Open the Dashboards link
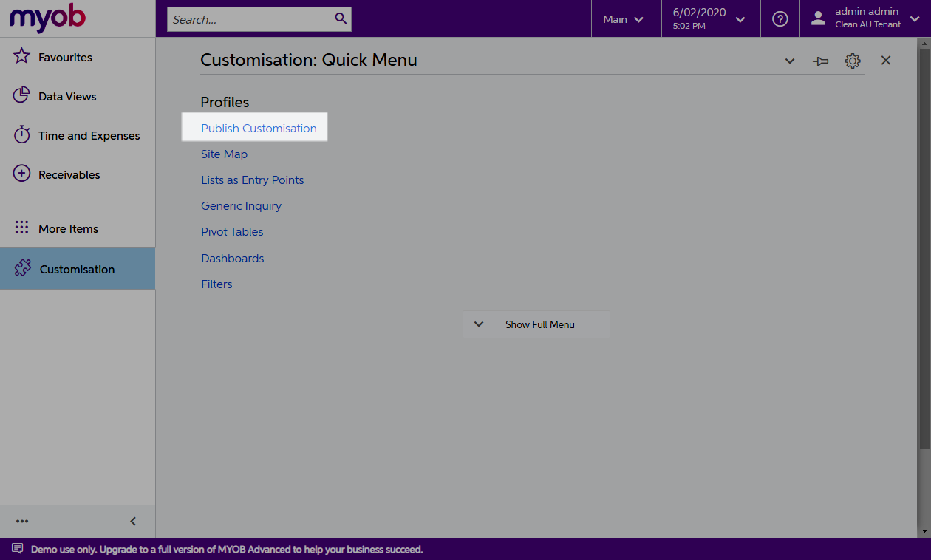This screenshot has width=931, height=560. (232, 258)
